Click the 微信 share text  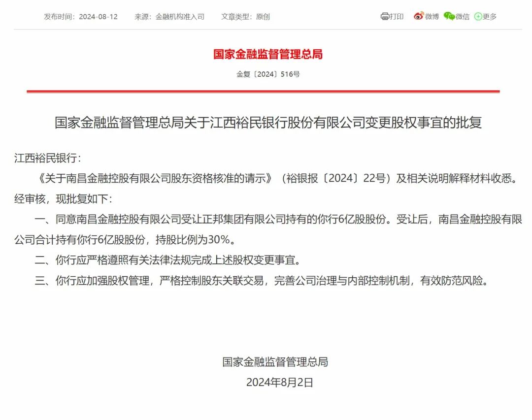click(463, 17)
